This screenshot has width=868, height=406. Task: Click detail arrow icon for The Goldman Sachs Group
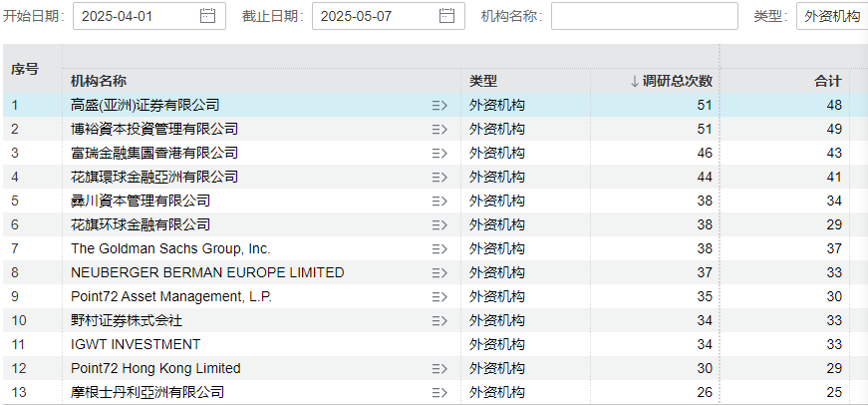click(439, 248)
